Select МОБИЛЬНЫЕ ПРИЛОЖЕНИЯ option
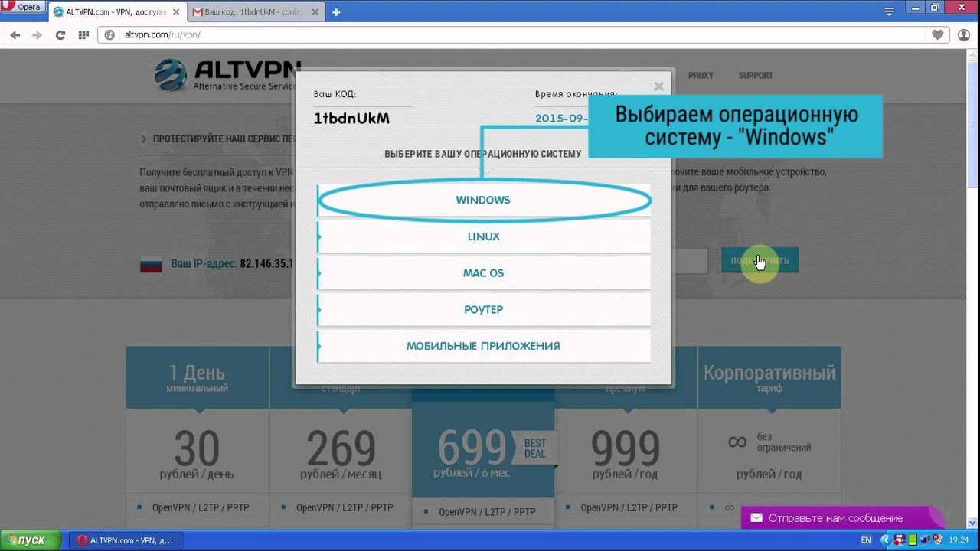The height and width of the screenshot is (551, 980). (x=484, y=346)
